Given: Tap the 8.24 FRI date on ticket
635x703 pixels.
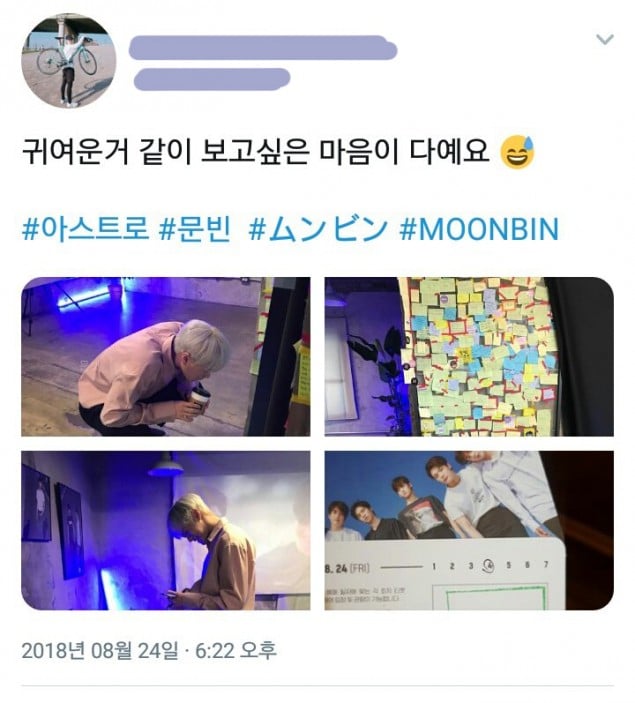Looking at the screenshot, I should [347, 568].
